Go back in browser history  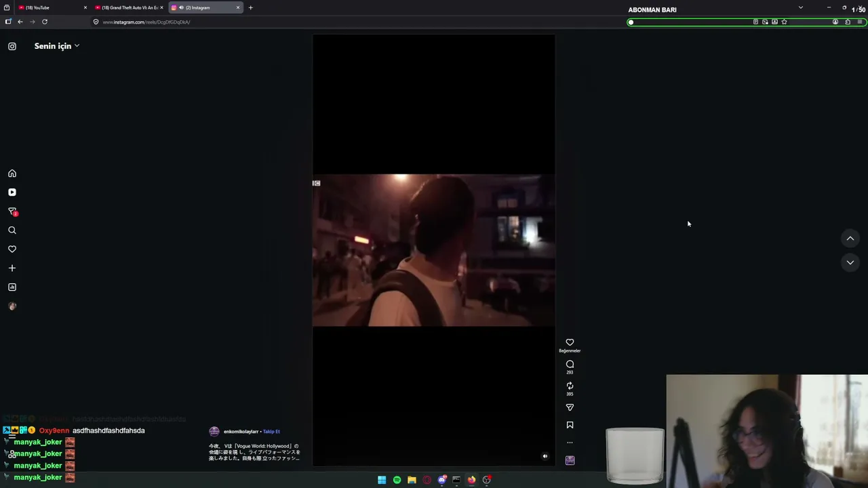point(20,22)
